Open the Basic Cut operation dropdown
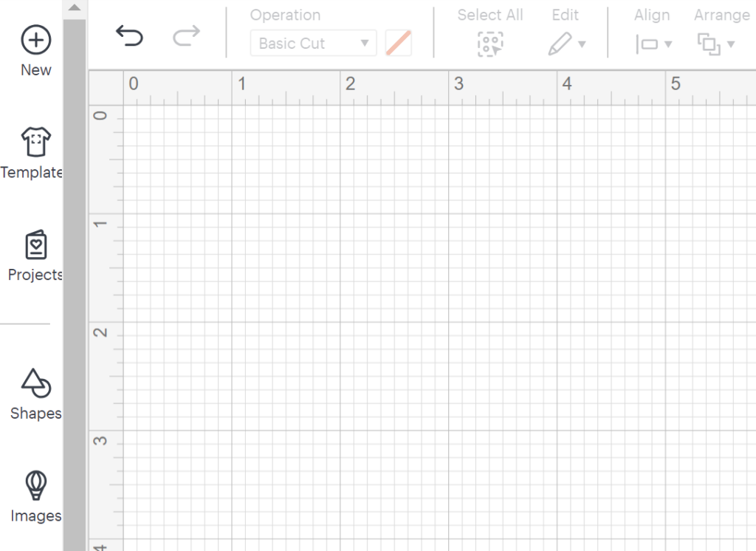 click(x=314, y=44)
